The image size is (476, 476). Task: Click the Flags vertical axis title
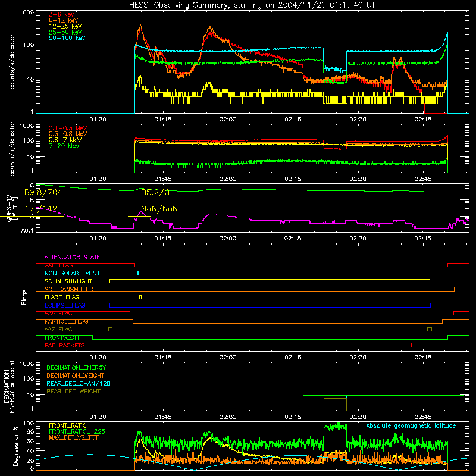[24, 297]
